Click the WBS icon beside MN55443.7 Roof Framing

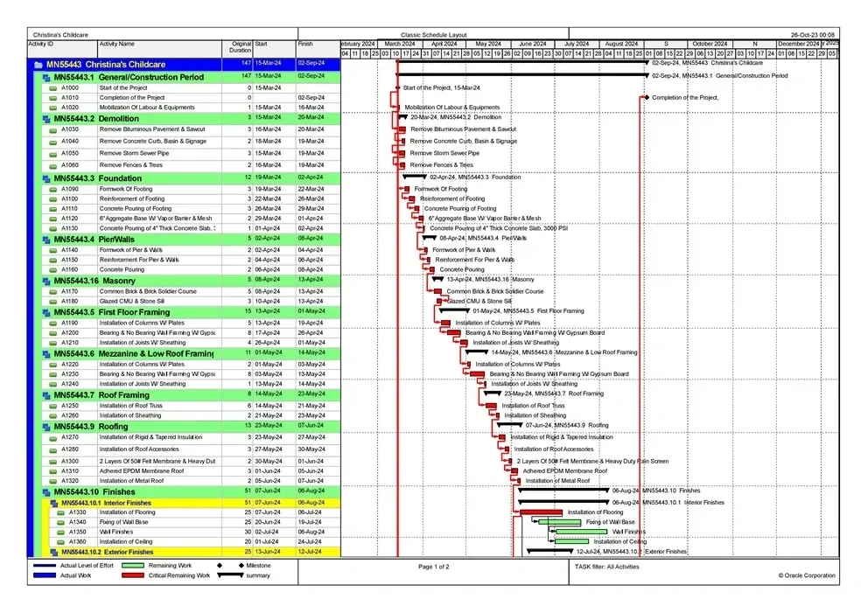pyautogui.click(x=46, y=395)
